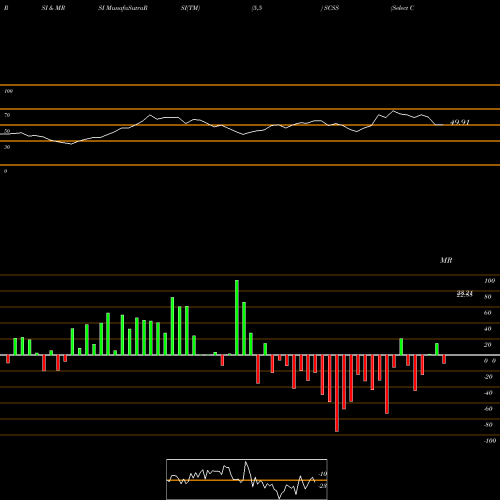Click the MR axis label -60
The height and width of the screenshot is (500, 500).
pyautogui.click(x=488, y=409)
